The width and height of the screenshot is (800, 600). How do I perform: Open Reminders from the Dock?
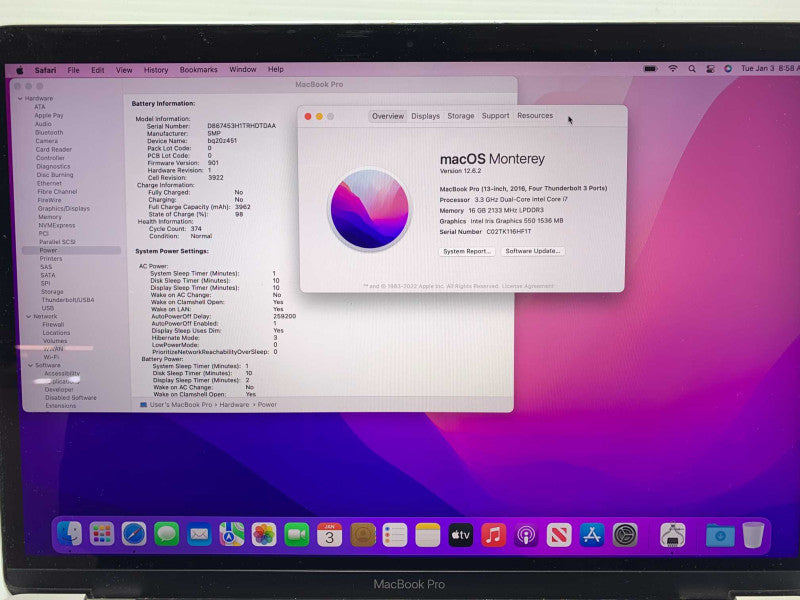[395, 534]
